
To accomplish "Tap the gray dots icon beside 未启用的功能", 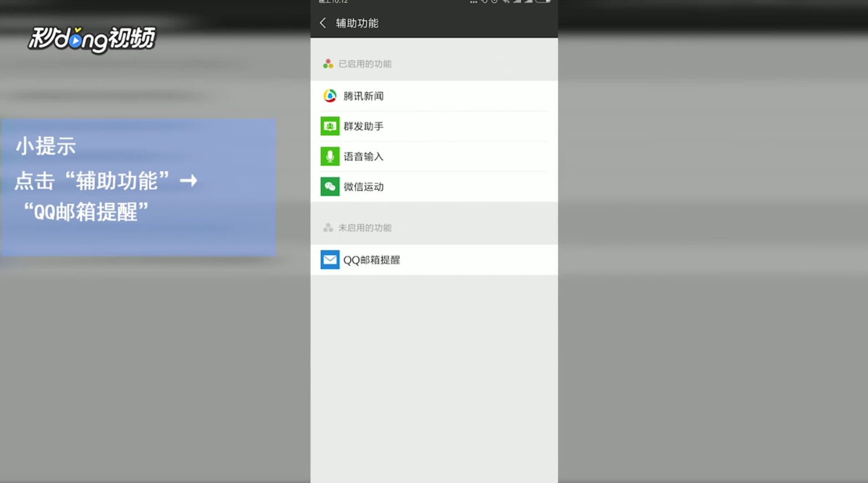I will [328, 228].
